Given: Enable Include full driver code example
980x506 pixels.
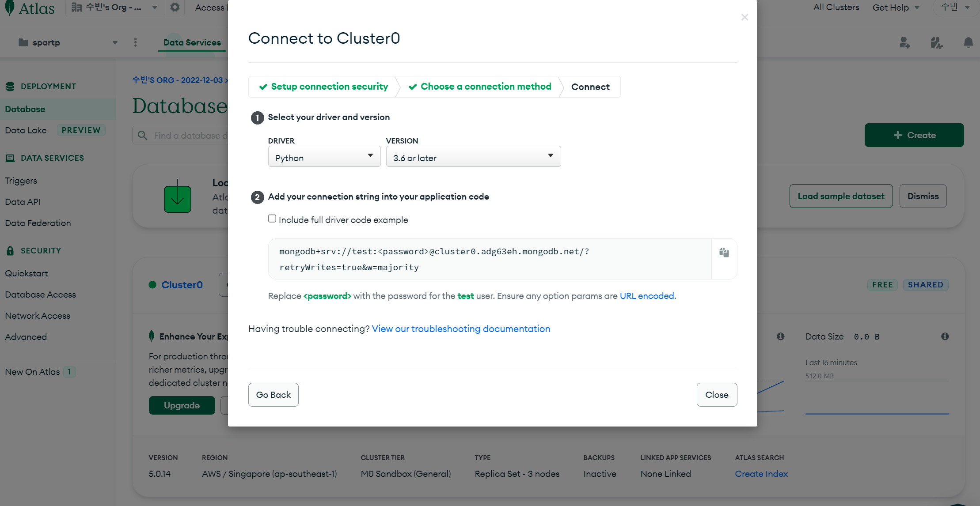Looking at the screenshot, I should point(272,219).
